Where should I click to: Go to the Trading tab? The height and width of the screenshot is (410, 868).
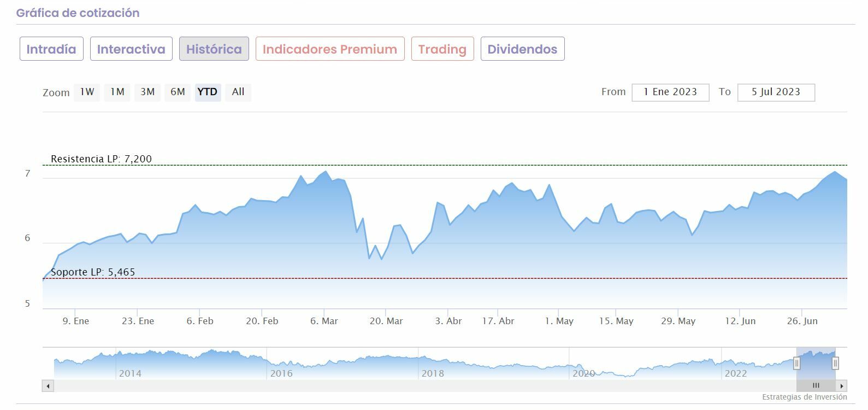pyautogui.click(x=442, y=49)
